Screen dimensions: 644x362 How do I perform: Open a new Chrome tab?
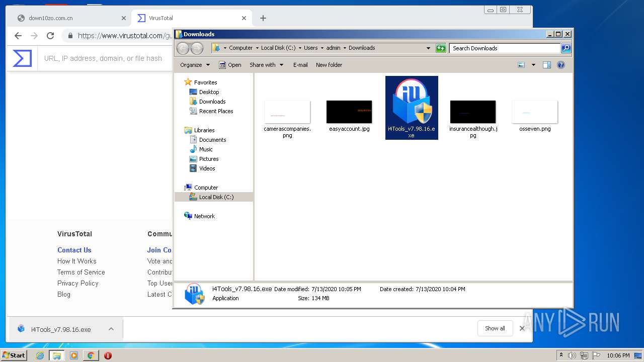(263, 18)
